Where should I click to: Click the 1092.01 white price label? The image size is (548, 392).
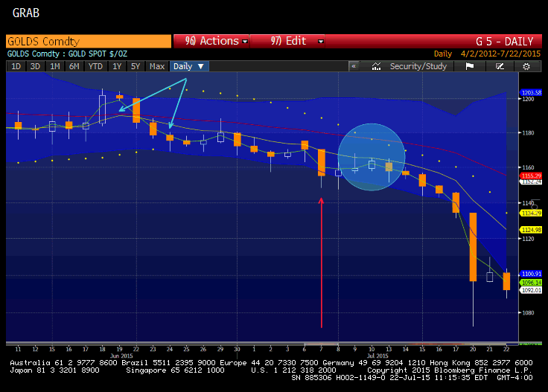click(531, 290)
